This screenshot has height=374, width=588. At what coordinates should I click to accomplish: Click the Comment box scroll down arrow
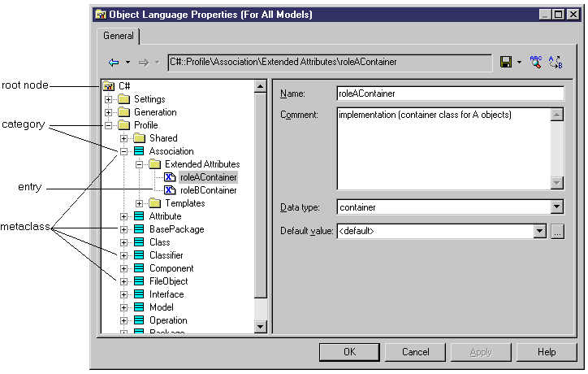click(x=557, y=183)
